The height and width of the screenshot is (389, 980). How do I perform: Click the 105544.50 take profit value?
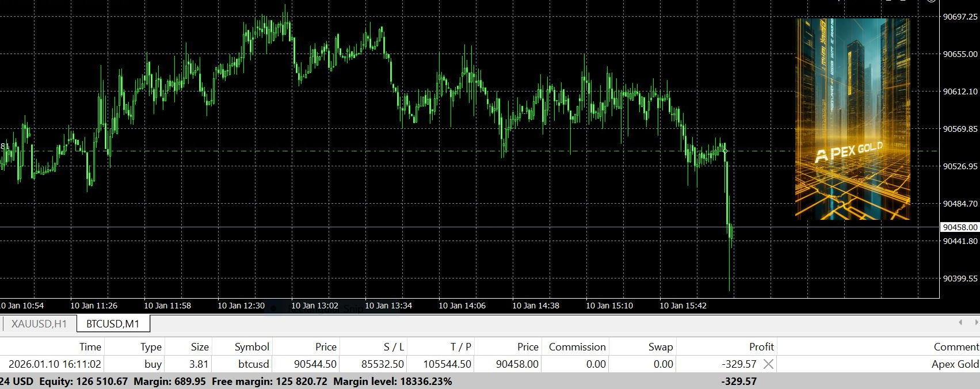coord(447,364)
